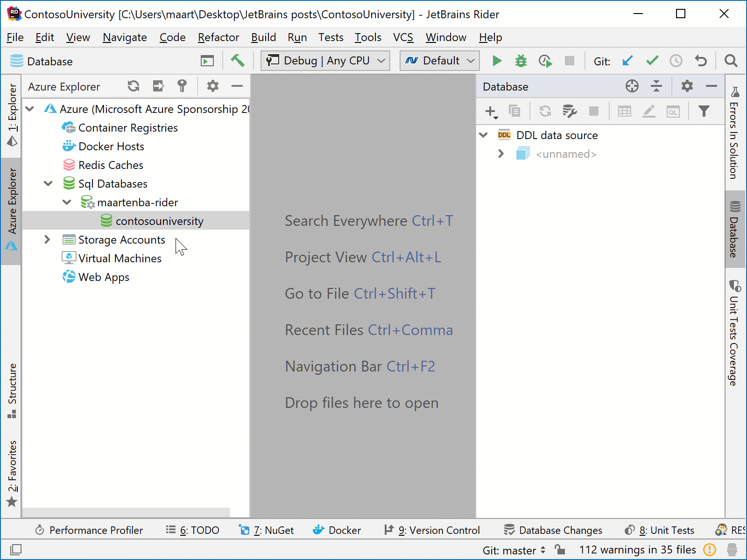Start a Run/Debug session with the green run arrow
The width and height of the screenshot is (747, 560).
(497, 61)
